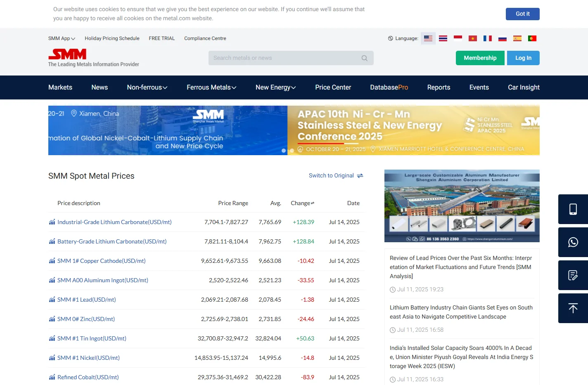Viewport: 588px width, 385px height.
Task: Click the SMM logo
Action: click(67, 54)
